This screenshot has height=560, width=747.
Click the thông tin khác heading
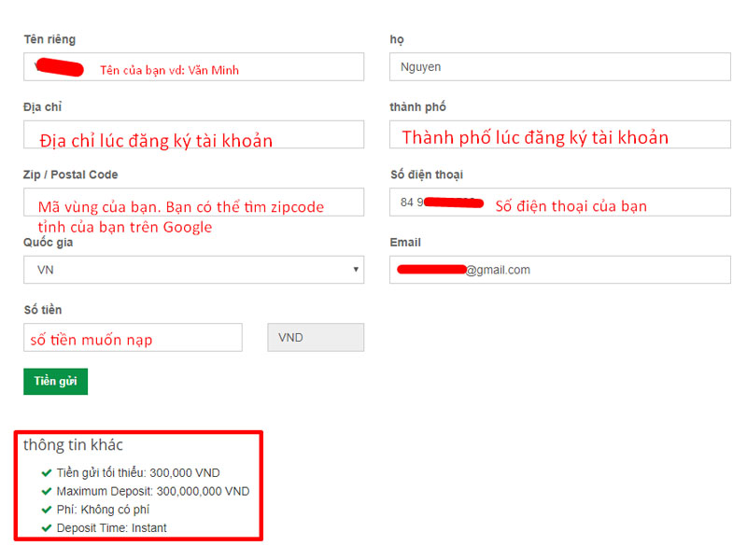coord(74,445)
